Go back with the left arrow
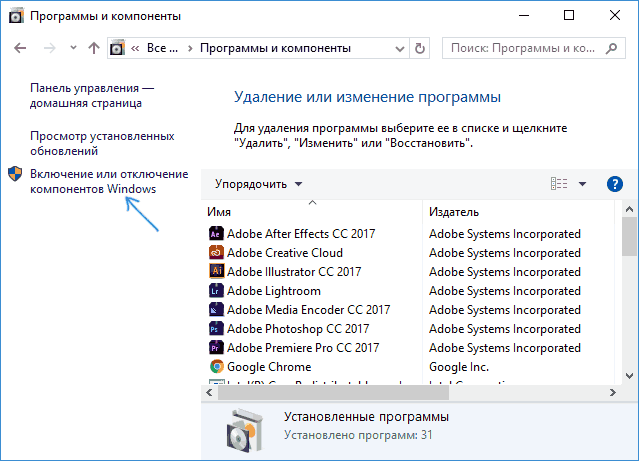 click(x=20, y=48)
